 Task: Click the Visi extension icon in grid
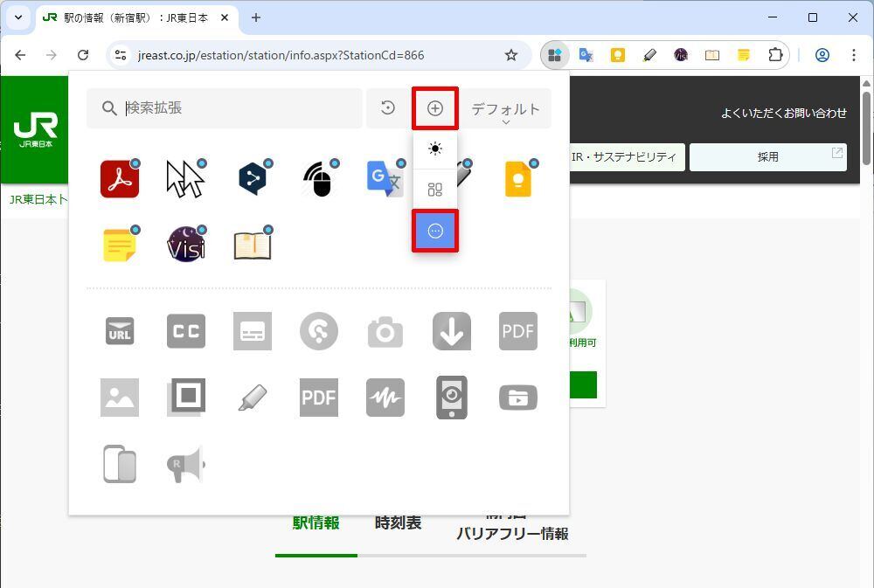[x=185, y=245]
